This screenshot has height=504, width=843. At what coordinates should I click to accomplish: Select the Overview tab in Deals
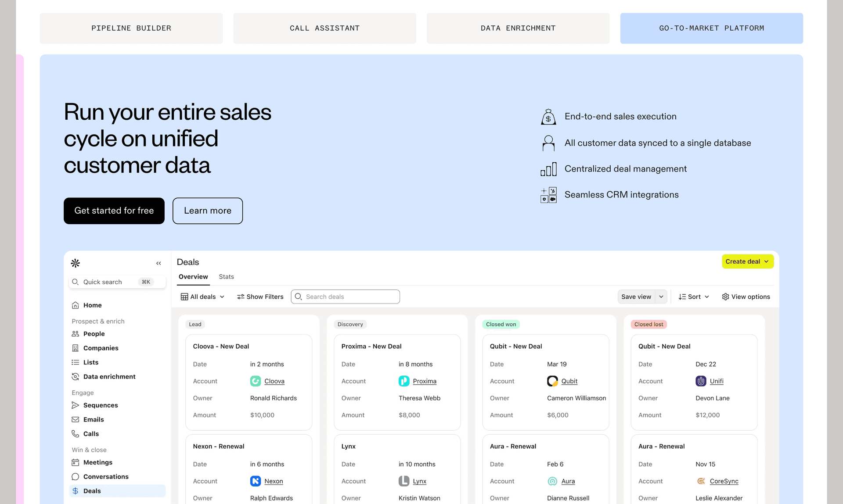click(193, 277)
